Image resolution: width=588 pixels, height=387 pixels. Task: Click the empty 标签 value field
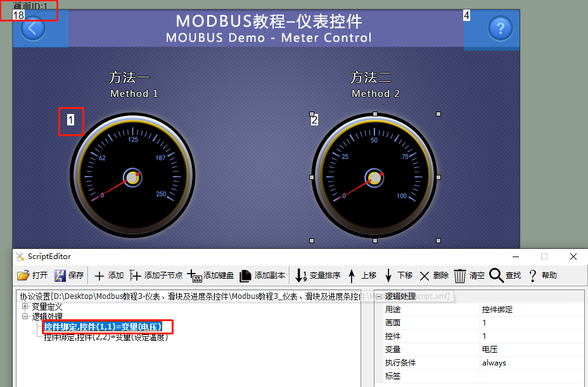pyautogui.click(x=532, y=376)
